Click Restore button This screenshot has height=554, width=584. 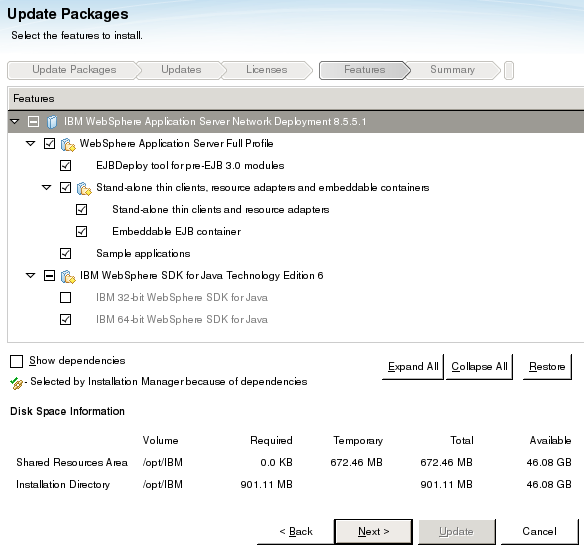pyautogui.click(x=547, y=367)
